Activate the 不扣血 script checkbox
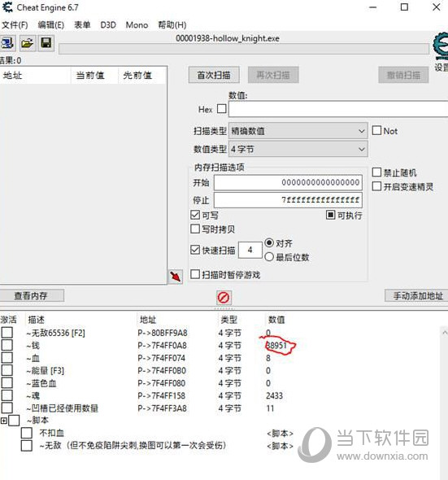This screenshot has width=448, height=480. (x=27, y=433)
